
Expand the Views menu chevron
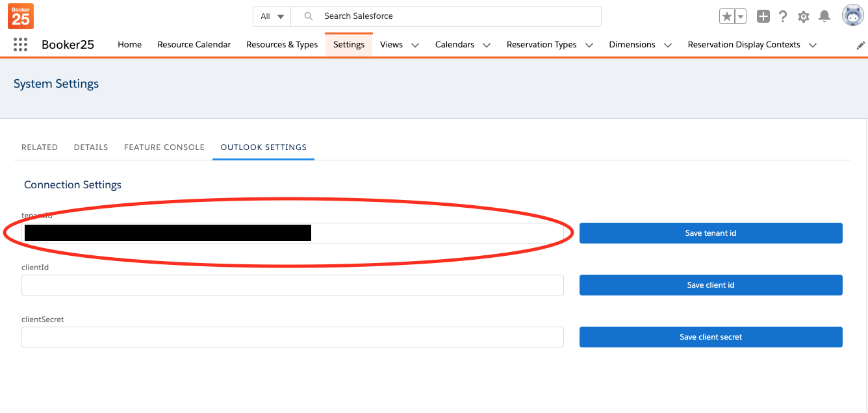tap(415, 45)
